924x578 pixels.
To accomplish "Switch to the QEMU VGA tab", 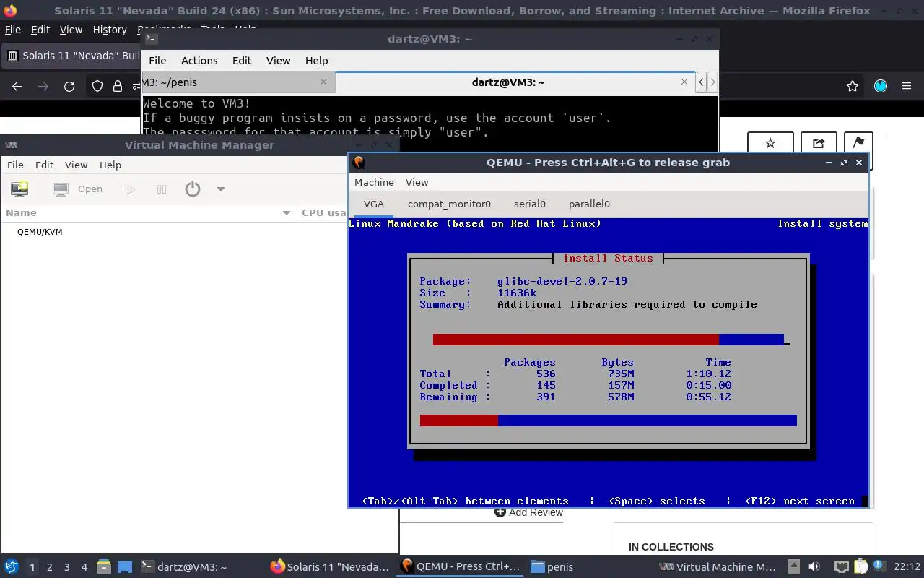I will 374,204.
